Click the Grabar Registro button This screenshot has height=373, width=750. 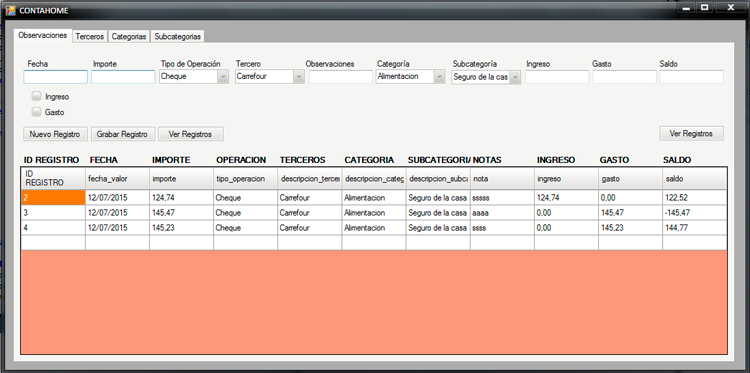(x=122, y=134)
